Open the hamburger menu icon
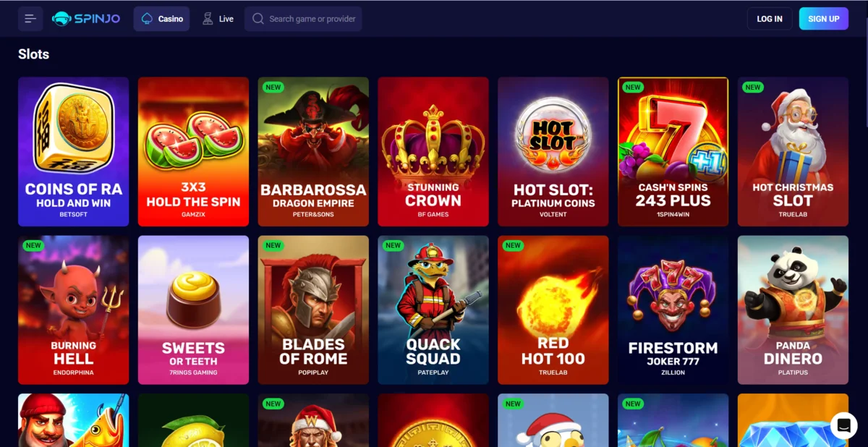 point(30,19)
